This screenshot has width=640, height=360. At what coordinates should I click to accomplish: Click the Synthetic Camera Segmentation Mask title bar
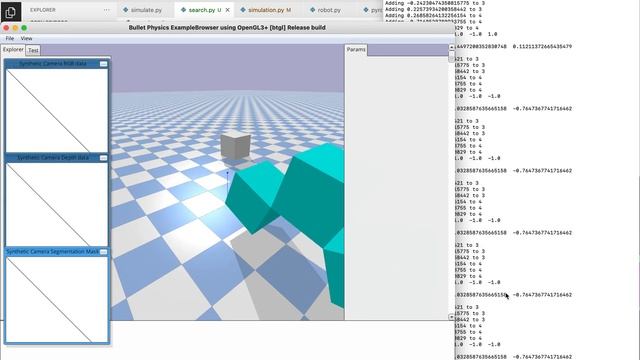[52, 252]
